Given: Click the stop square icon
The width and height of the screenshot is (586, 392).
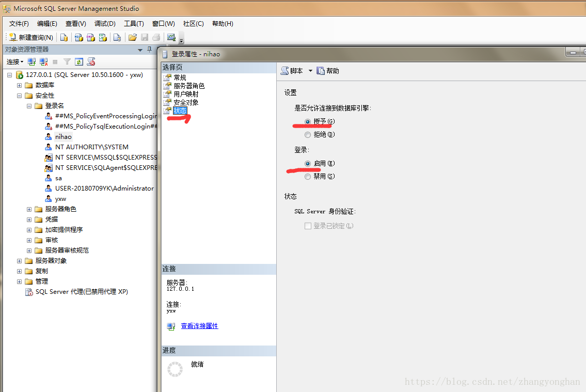Looking at the screenshot, I should 55,61.
